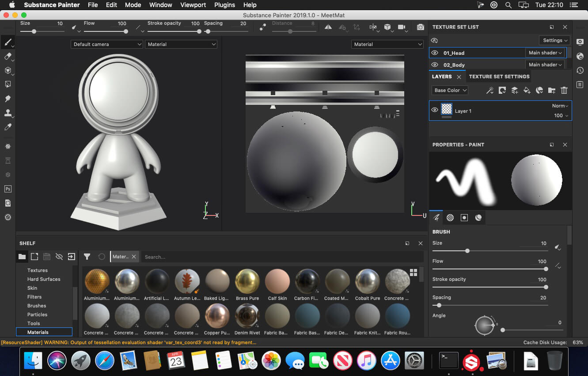
Task: Pick the Smudge tool
Action: [x=8, y=99]
